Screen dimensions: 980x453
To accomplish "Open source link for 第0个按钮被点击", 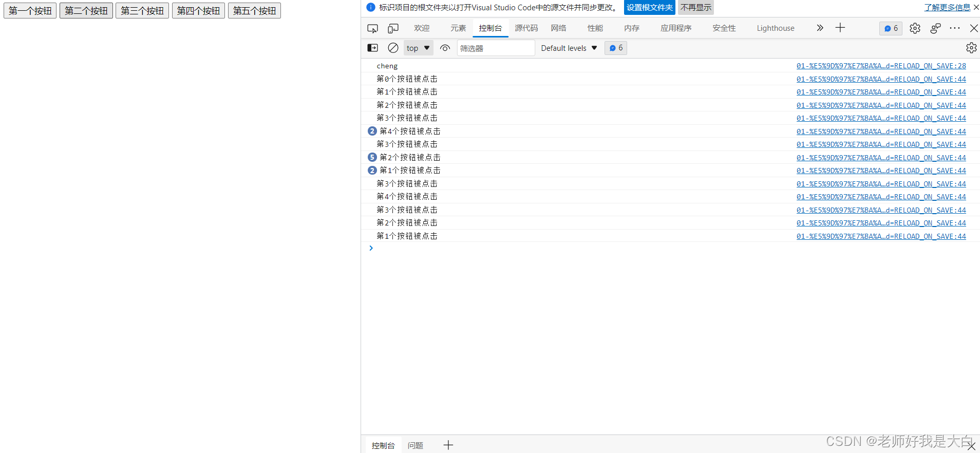I will (881, 79).
